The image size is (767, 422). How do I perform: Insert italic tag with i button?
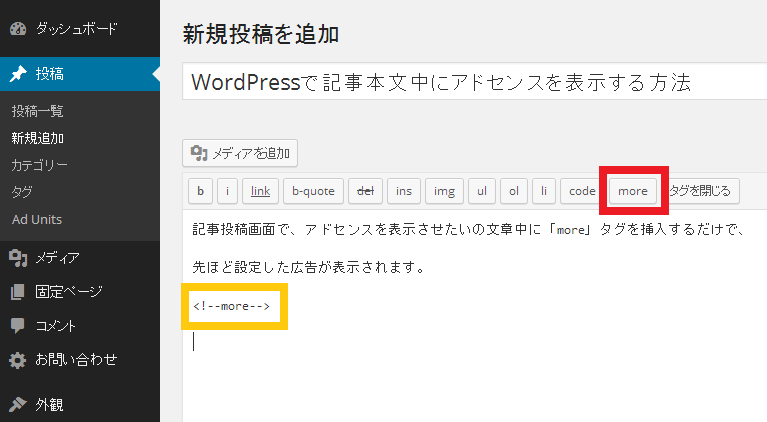(227, 191)
